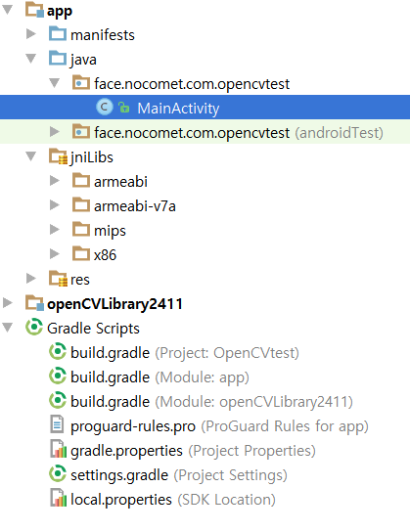Viewport: 410px width, 532px height.
Task: Click the openCVLibrary2411 module icon
Action: pos(34,302)
